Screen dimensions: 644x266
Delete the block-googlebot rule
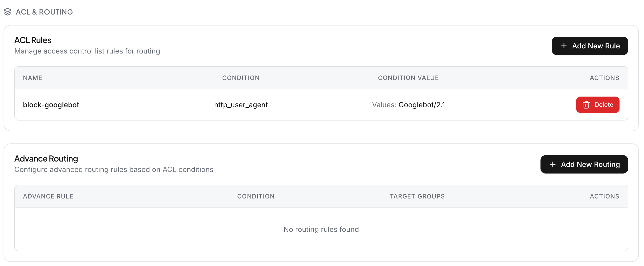(598, 105)
